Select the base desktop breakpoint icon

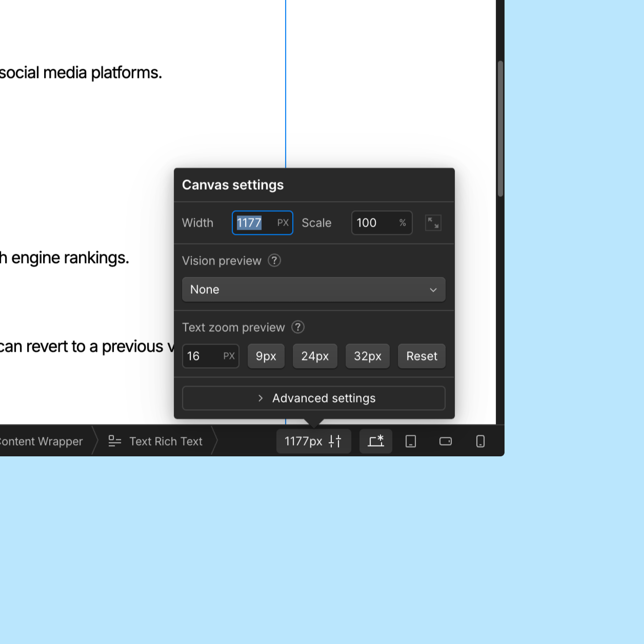coord(376,441)
